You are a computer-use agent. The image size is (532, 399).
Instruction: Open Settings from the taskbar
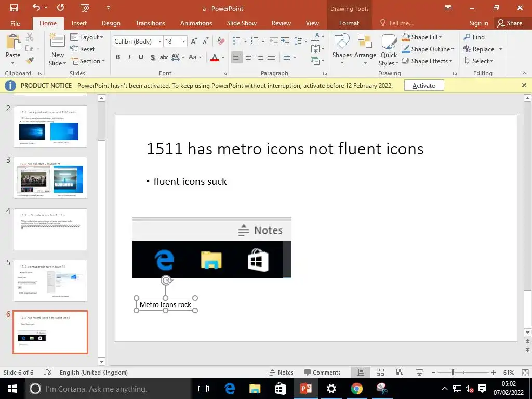click(x=331, y=389)
